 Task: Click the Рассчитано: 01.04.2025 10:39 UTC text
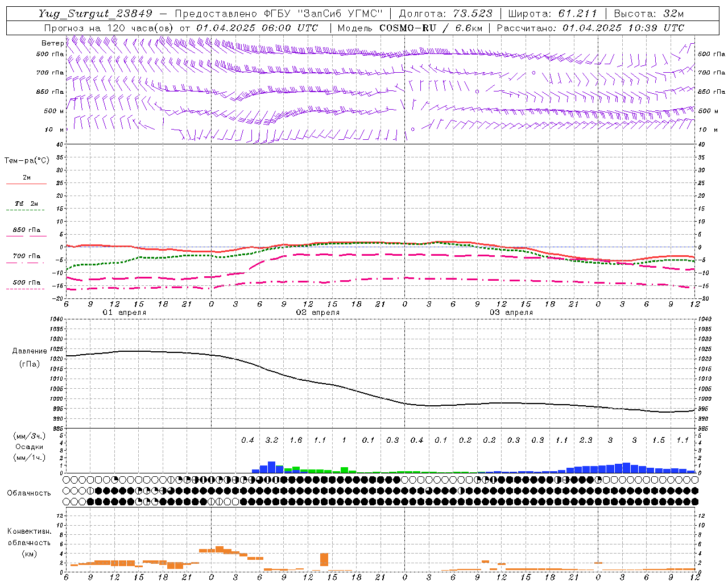(x=590, y=28)
